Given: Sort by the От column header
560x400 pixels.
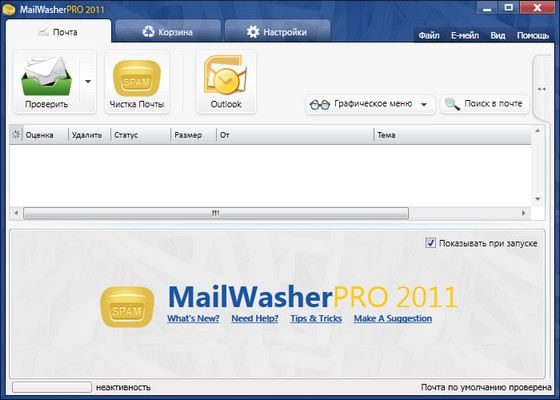Looking at the screenshot, I should click(x=295, y=135).
